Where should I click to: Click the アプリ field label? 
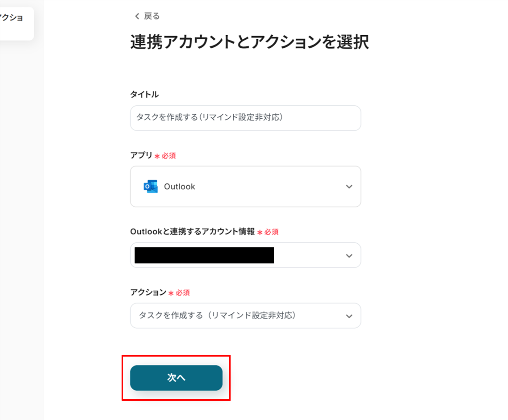[141, 155]
